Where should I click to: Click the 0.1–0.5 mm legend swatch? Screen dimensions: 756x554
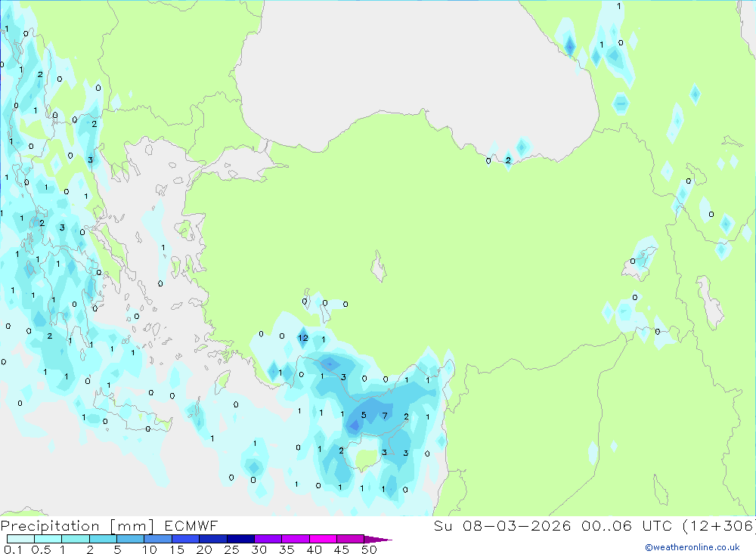pos(20,539)
